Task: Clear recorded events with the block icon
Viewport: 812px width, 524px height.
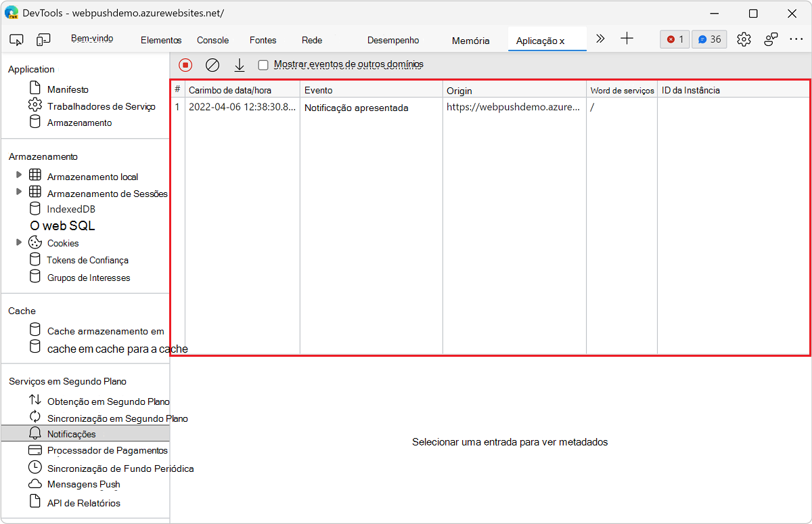Action: (x=212, y=64)
